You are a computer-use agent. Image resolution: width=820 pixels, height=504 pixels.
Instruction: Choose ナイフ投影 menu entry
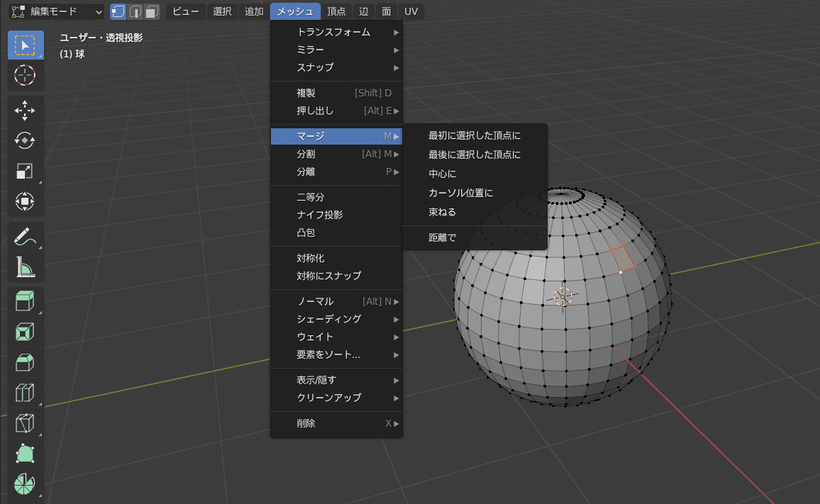coord(336,215)
